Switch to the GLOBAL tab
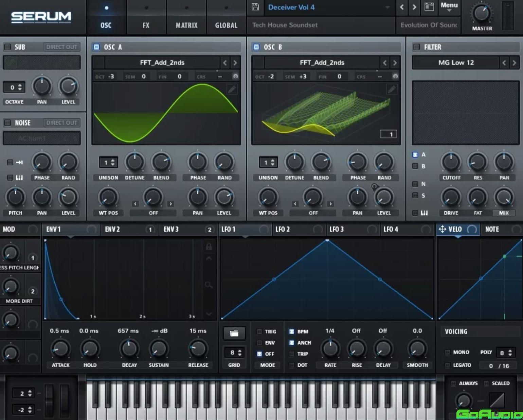The image size is (523, 420). pos(226,25)
